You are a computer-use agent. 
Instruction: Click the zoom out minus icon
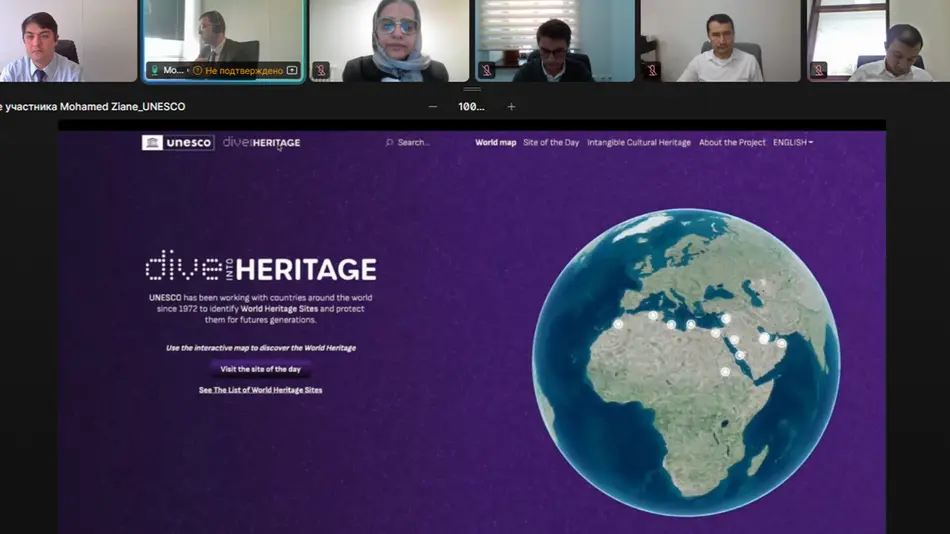point(433,107)
